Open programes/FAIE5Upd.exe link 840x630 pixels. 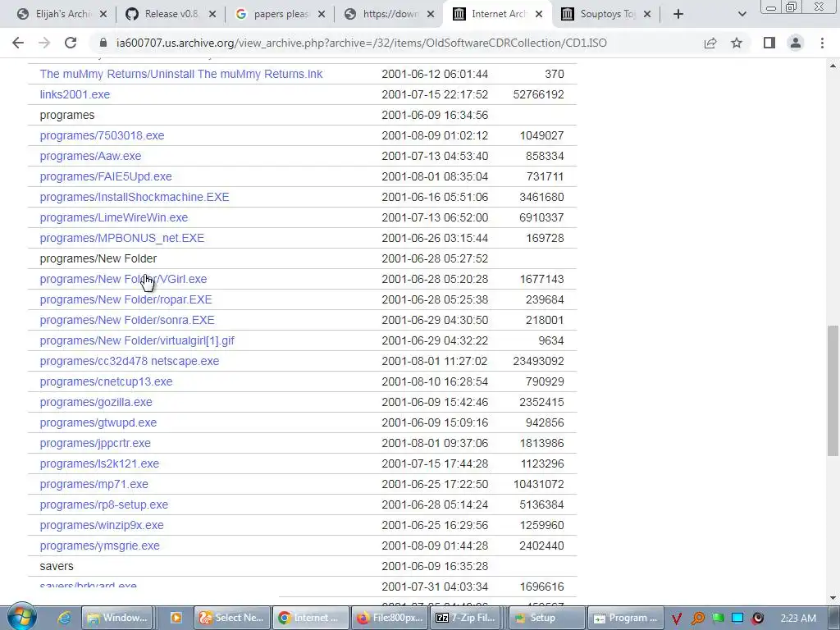click(106, 176)
